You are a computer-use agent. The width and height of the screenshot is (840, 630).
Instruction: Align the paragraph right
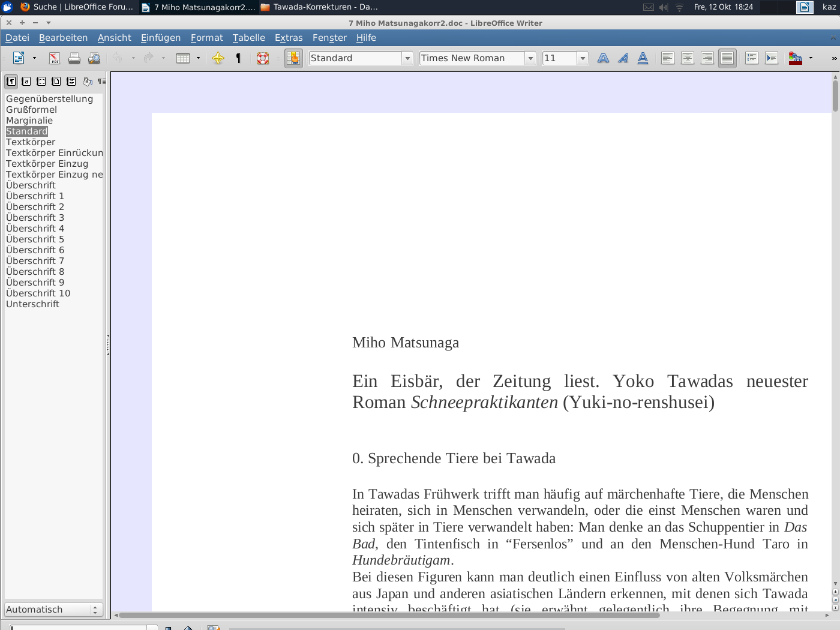[x=707, y=58]
